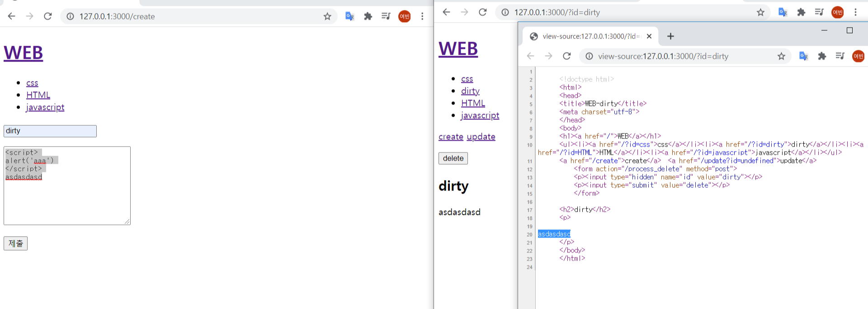This screenshot has height=309, width=868.
Task: Bookmark the view-source page star
Action: coord(781,56)
